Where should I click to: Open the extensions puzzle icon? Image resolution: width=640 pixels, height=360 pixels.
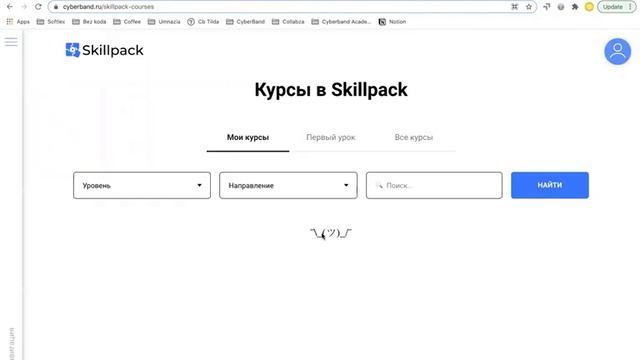pyautogui.click(x=575, y=7)
